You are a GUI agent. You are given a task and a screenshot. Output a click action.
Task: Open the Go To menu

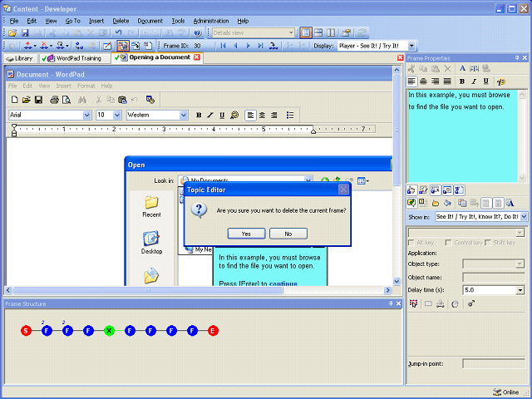click(x=72, y=21)
